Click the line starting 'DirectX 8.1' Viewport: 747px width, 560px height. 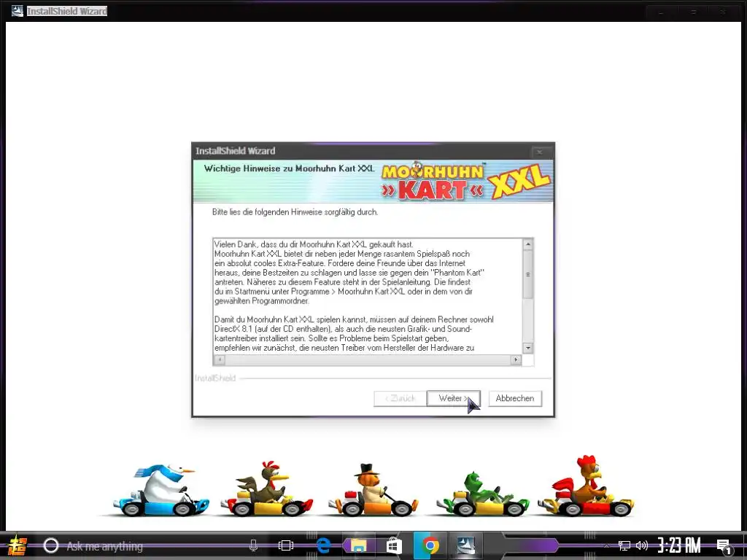[x=343, y=329]
